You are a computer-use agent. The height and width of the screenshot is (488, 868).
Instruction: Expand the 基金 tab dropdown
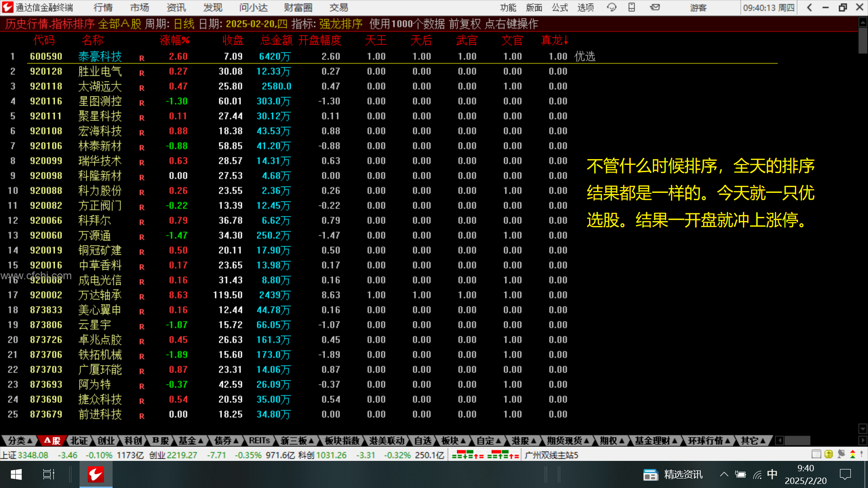point(191,441)
